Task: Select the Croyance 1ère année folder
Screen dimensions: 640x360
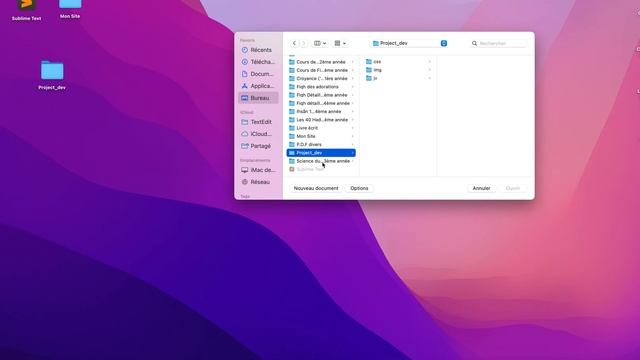Action: (321, 78)
